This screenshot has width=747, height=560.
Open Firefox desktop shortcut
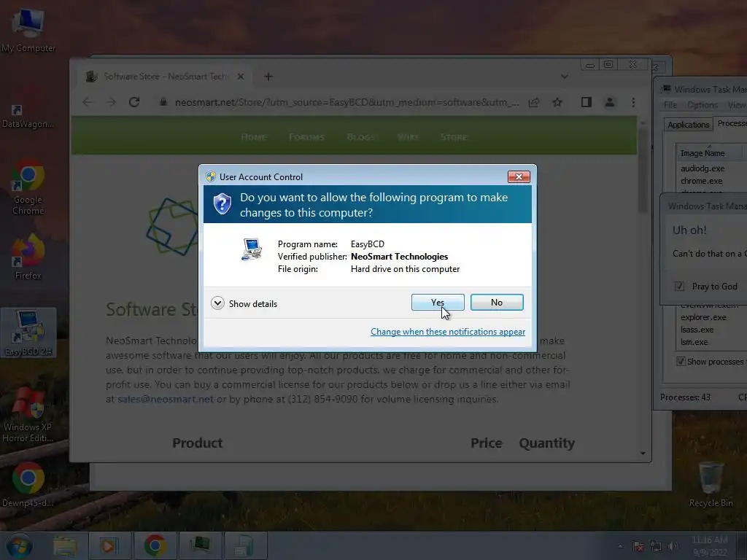28,257
